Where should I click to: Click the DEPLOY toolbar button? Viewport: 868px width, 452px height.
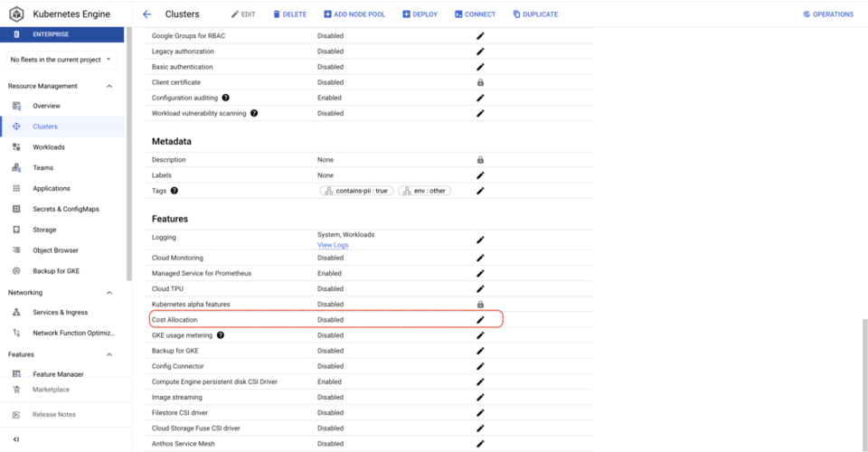click(420, 14)
